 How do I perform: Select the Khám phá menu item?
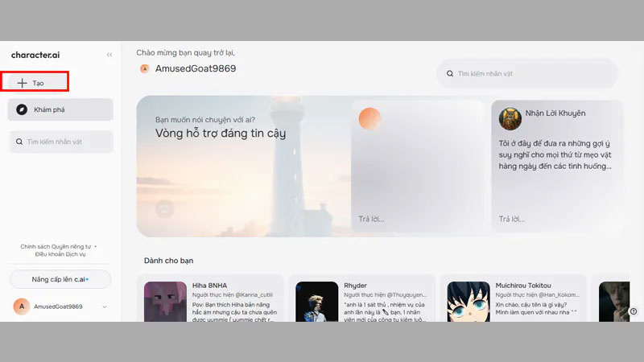pos(60,109)
